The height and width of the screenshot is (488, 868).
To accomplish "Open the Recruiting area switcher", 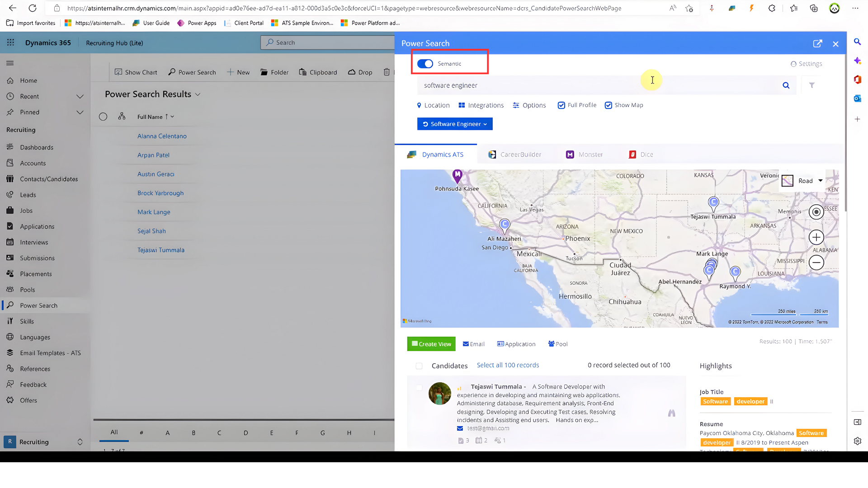I will [44, 442].
